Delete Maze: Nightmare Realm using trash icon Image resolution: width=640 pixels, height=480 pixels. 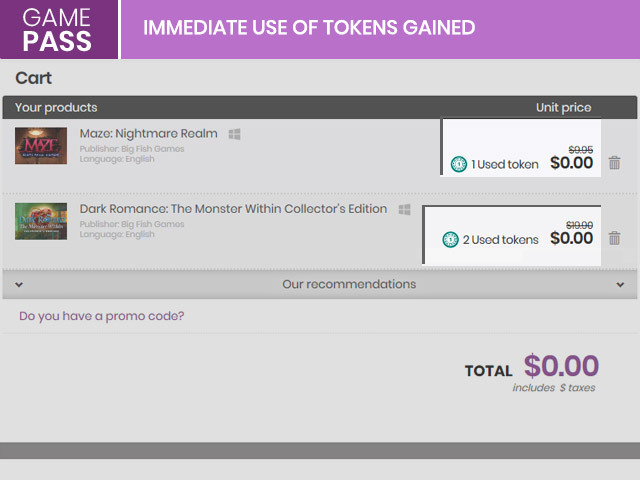[x=614, y=162]
